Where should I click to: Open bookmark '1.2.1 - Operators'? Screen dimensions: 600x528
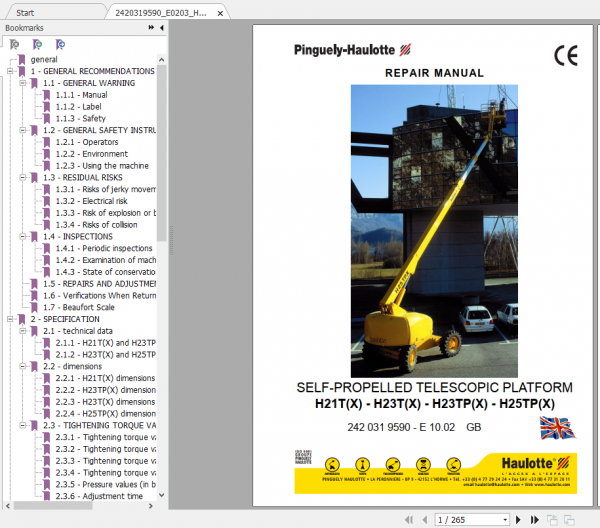87,142
